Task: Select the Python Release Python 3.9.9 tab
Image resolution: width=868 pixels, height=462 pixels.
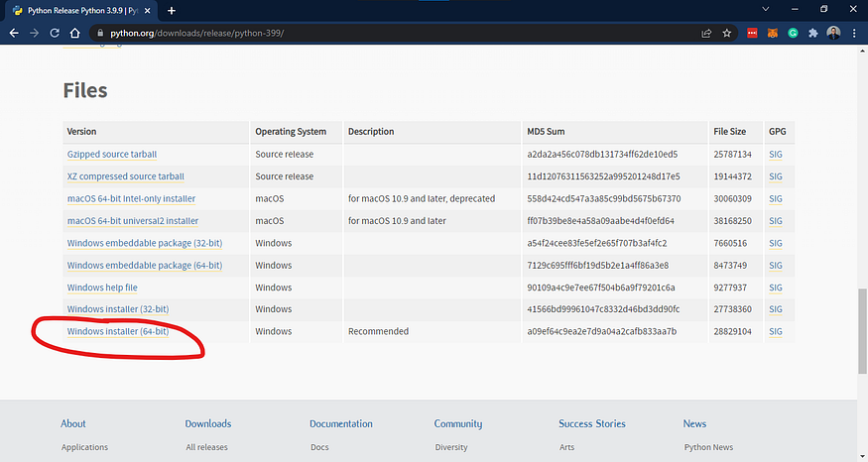Action: point(81,11)
